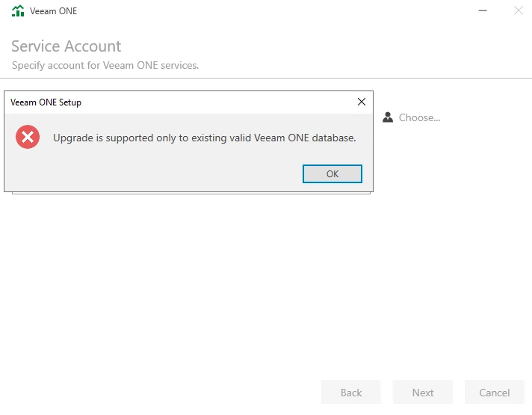Screen dimensions: 532x415
Task: Click gray dialog area left of OK
Action: 149,173
